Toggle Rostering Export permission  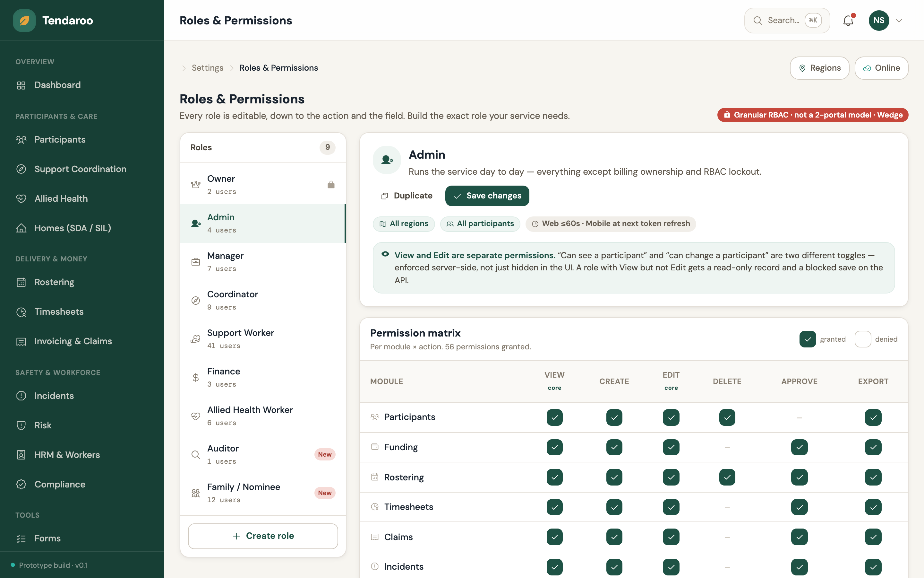873,477
